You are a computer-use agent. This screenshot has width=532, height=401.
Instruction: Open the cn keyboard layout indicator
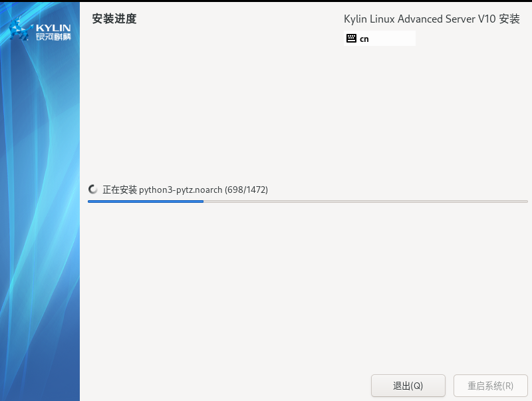[x=379, y=39]
